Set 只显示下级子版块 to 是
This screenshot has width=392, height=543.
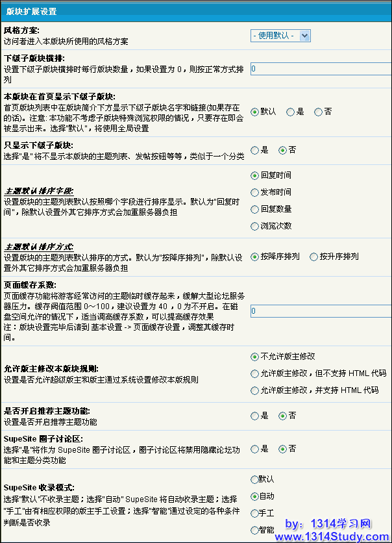[255, 150]
